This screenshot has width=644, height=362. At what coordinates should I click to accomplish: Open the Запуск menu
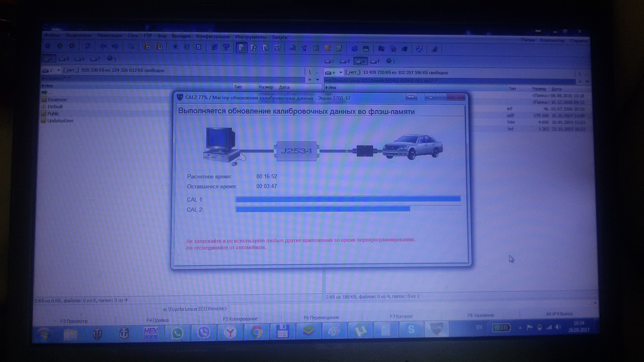tap(279, 37)
